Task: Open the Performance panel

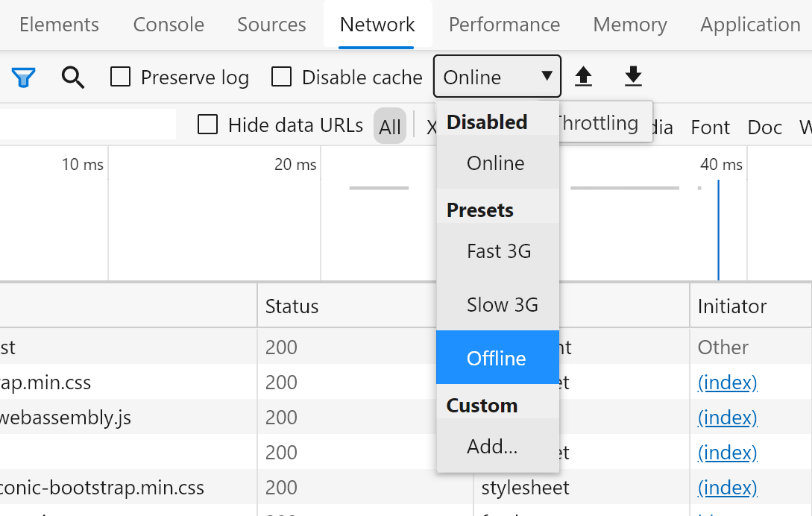Action: 504,24
